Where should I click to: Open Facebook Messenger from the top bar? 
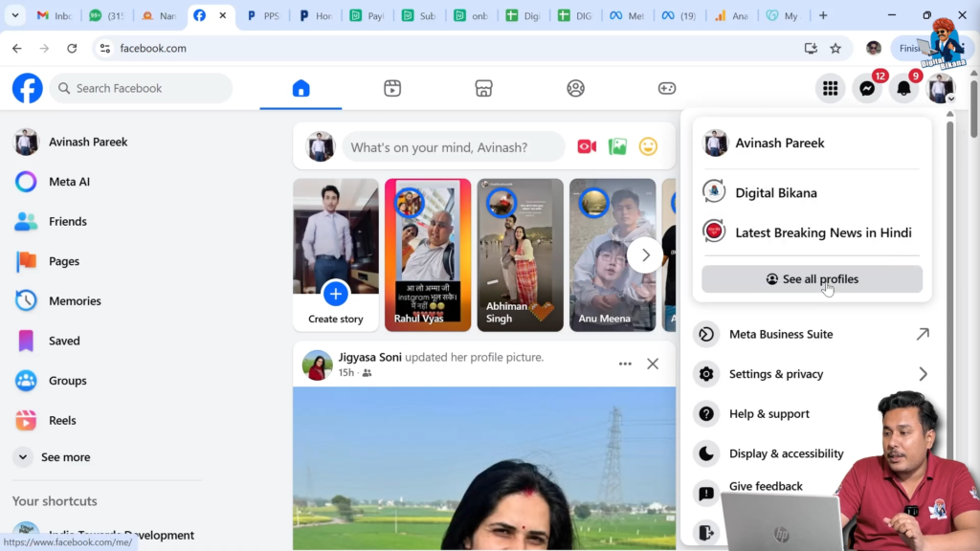868,88
